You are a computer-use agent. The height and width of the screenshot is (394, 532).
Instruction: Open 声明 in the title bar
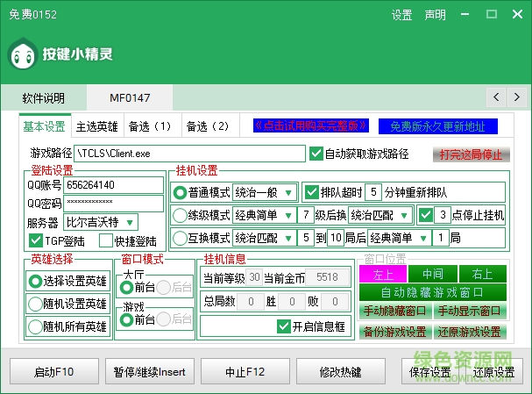435,16
